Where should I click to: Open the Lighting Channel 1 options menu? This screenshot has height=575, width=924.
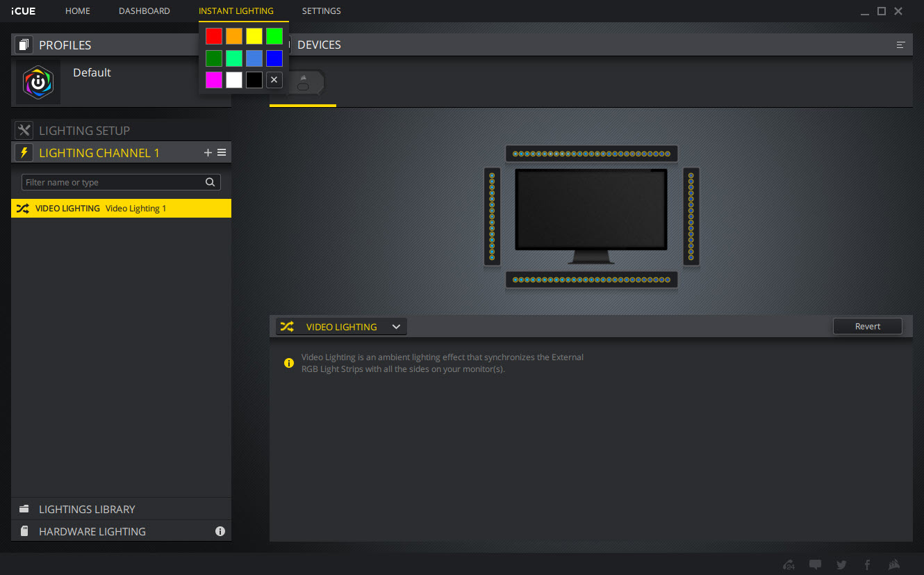(x=222, y=152)
